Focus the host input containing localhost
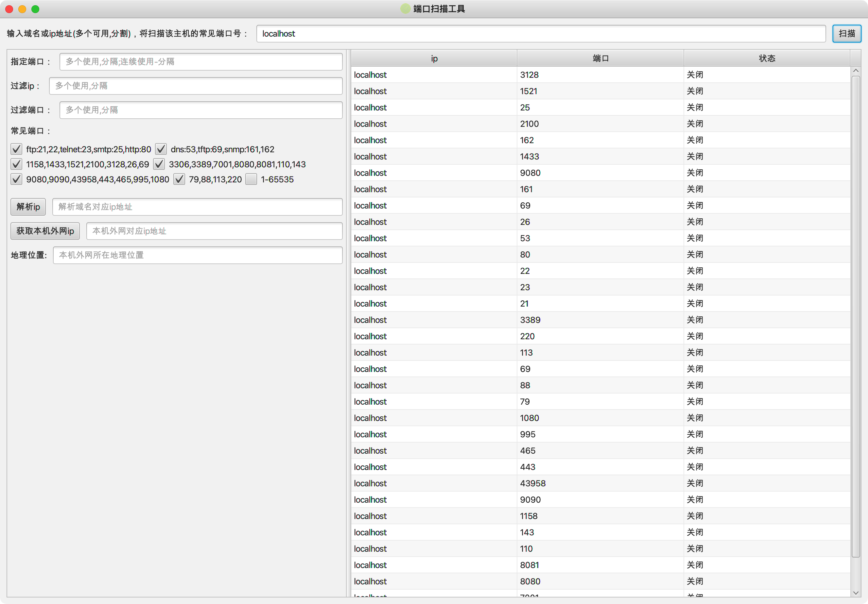868x604 pixels. 541,34
